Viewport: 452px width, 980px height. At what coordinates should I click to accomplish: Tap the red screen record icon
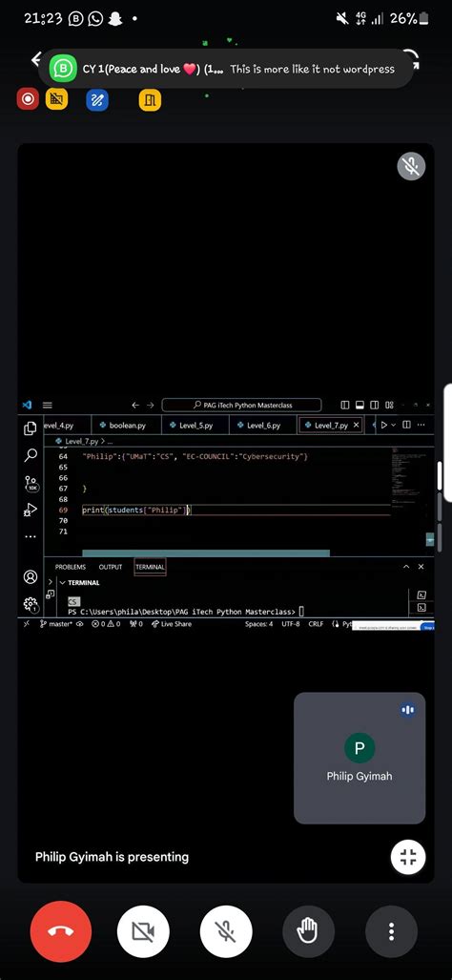(28, 98)
